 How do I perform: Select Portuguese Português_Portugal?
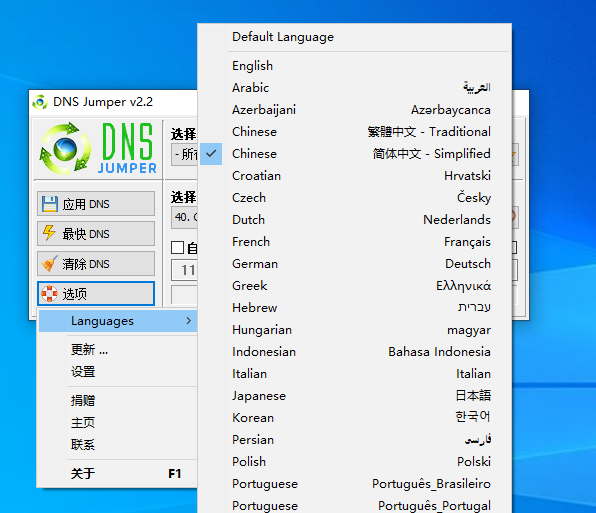[x=355, y=505]
